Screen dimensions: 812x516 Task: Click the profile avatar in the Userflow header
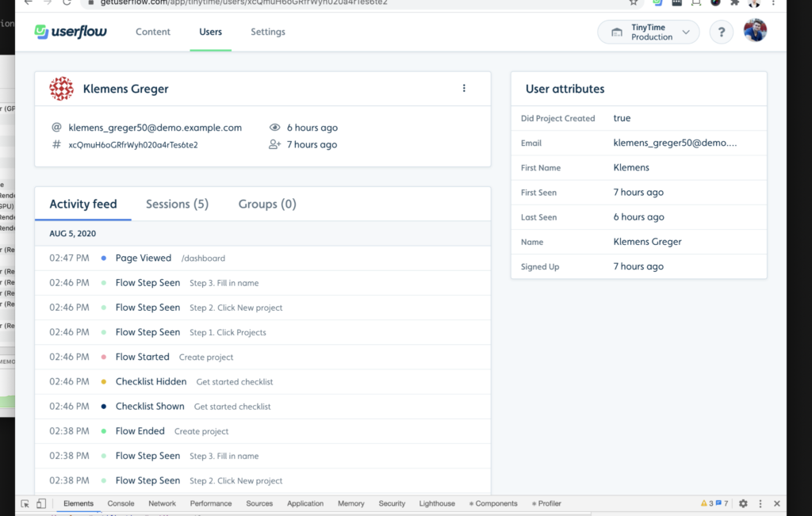pyautogui.click(x=754, y=30)
